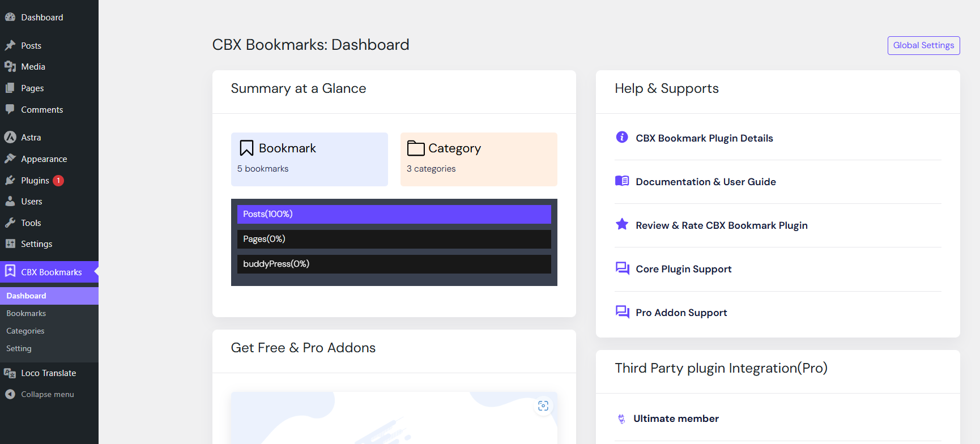
Task: Click the Plugins plug icon
Action: [10, 180]
